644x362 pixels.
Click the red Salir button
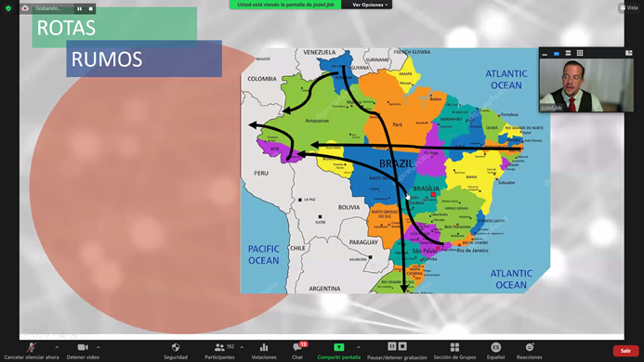coord(625,351)
